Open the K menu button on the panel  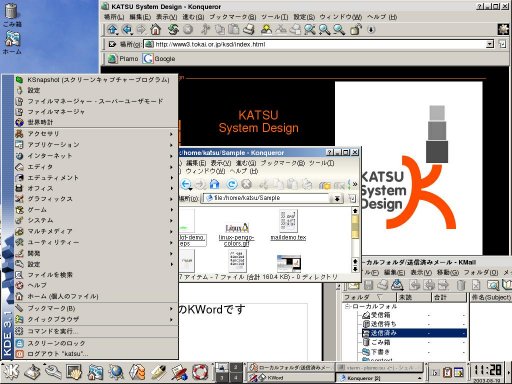(x=11, y=371)
